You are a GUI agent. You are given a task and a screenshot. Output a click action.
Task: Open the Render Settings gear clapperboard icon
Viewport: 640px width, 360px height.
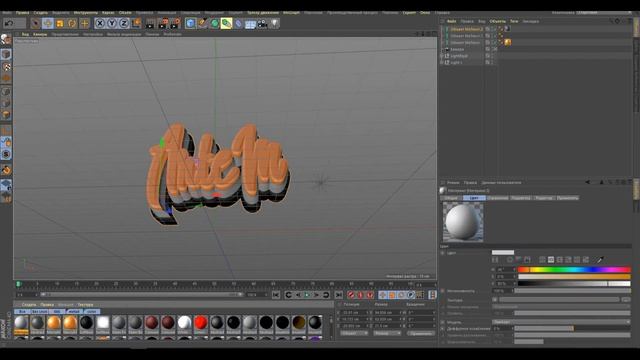(176, 23)
